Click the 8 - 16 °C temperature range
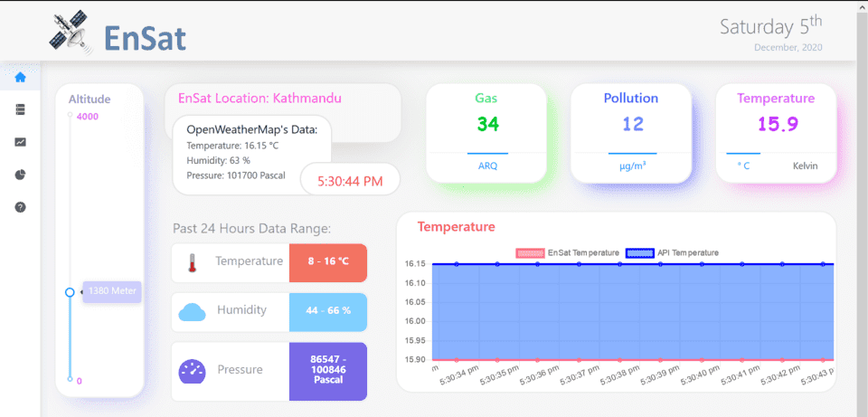The image size is (868, 417). tap(328, 261)
